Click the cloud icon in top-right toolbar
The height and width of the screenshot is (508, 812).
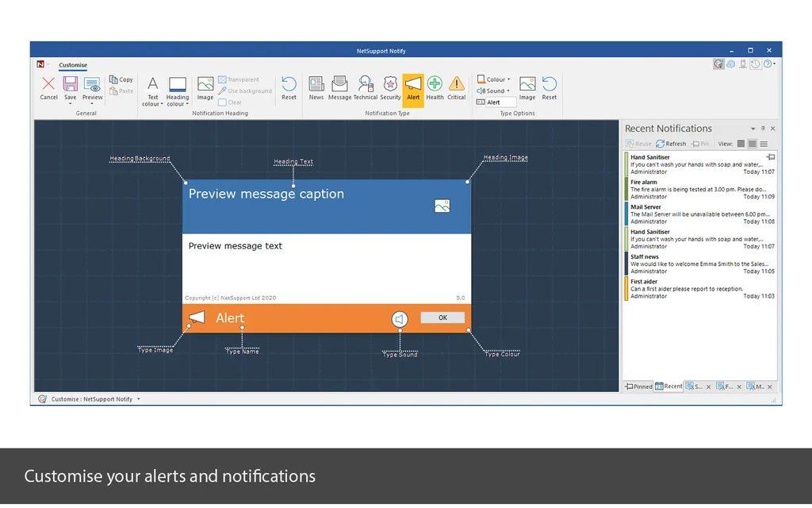pyautogui.click(x=730, y=63)
